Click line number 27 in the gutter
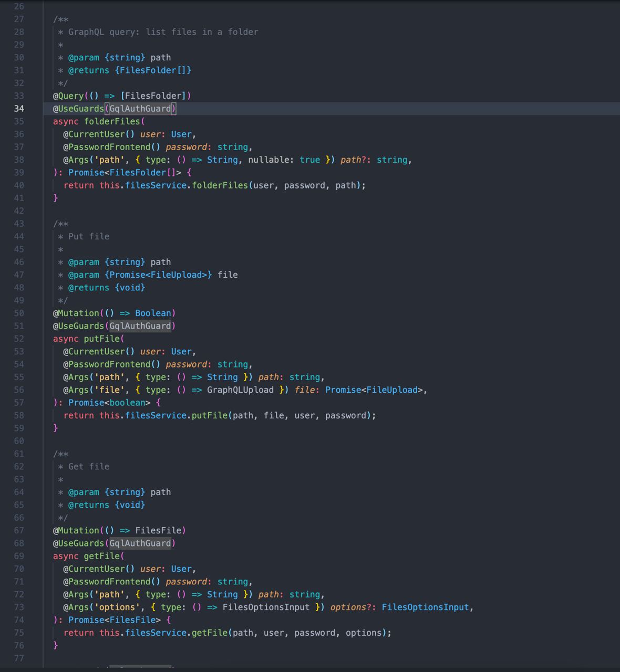This screenshot has width=620, height=672. [x=19, y=19]
